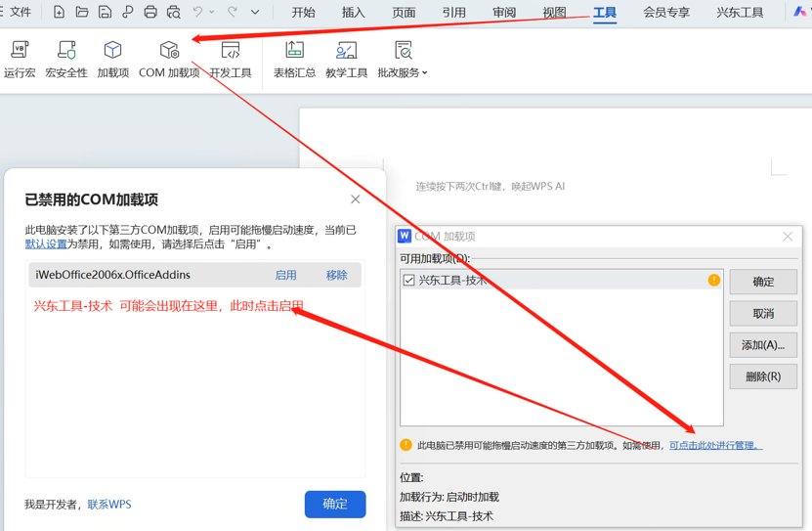Click the save icon in quick toolbar

pyautogui.click(x=105, y=13)
